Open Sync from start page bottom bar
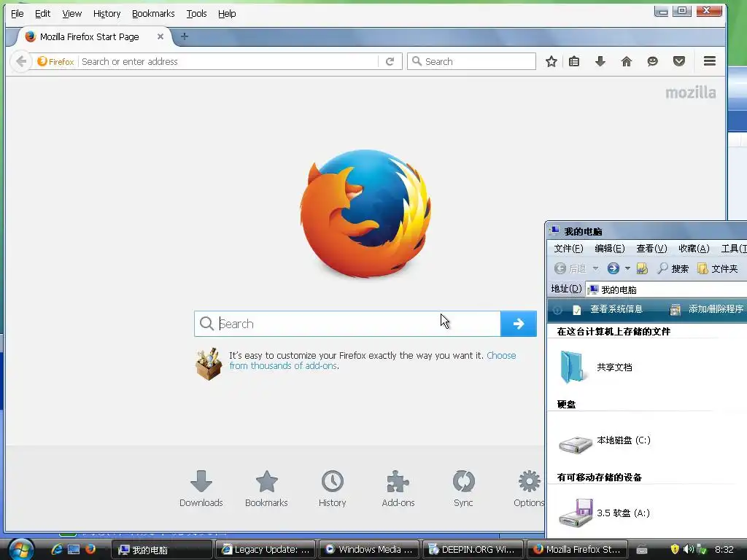This screenshot has height=560, width=747. pos(463,489)
